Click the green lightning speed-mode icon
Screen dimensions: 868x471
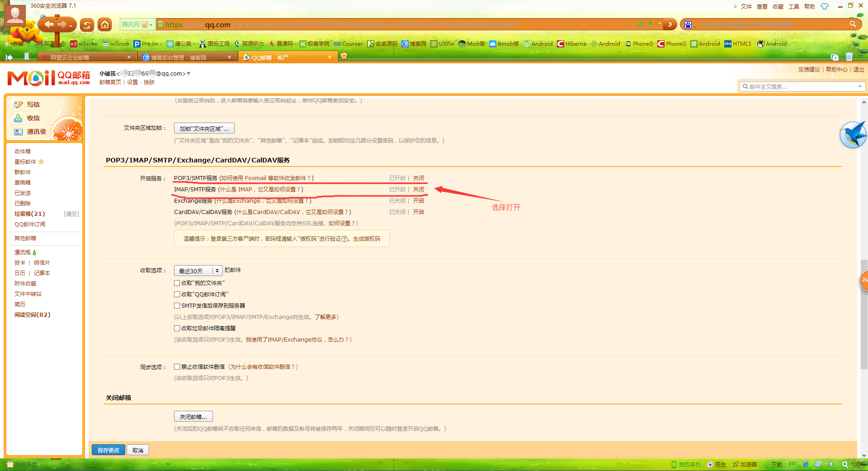tap(651, 24)
